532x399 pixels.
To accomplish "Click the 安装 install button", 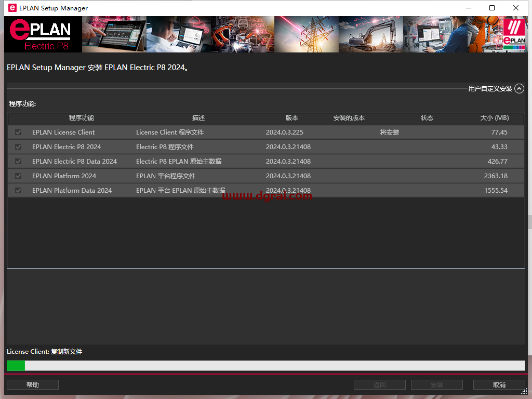I will [437, 385].
